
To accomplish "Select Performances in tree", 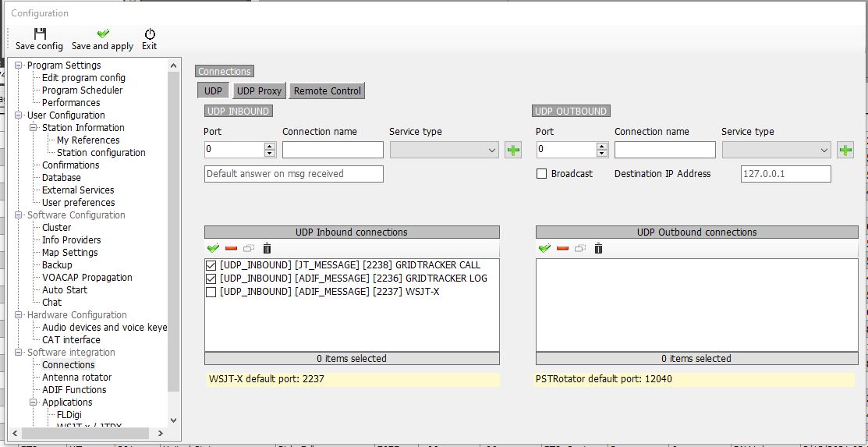I will (x=71, y=103).
